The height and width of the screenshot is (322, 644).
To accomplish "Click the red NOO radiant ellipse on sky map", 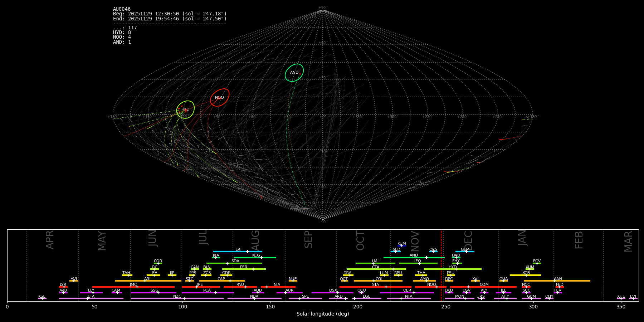I will point(220,97).
